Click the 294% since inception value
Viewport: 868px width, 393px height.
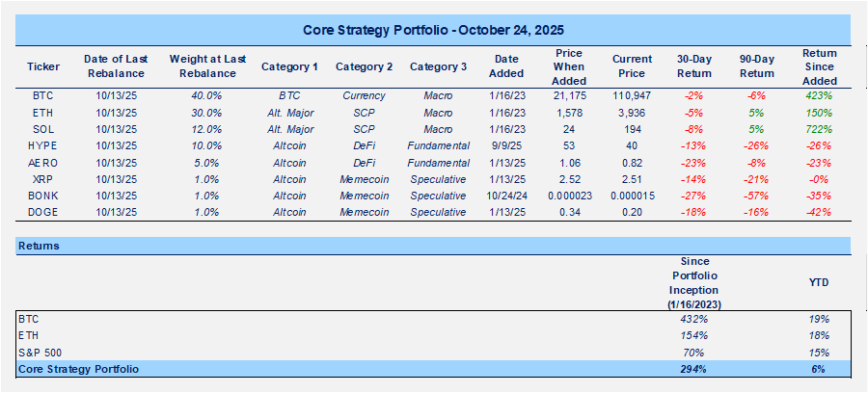(692, 369)
